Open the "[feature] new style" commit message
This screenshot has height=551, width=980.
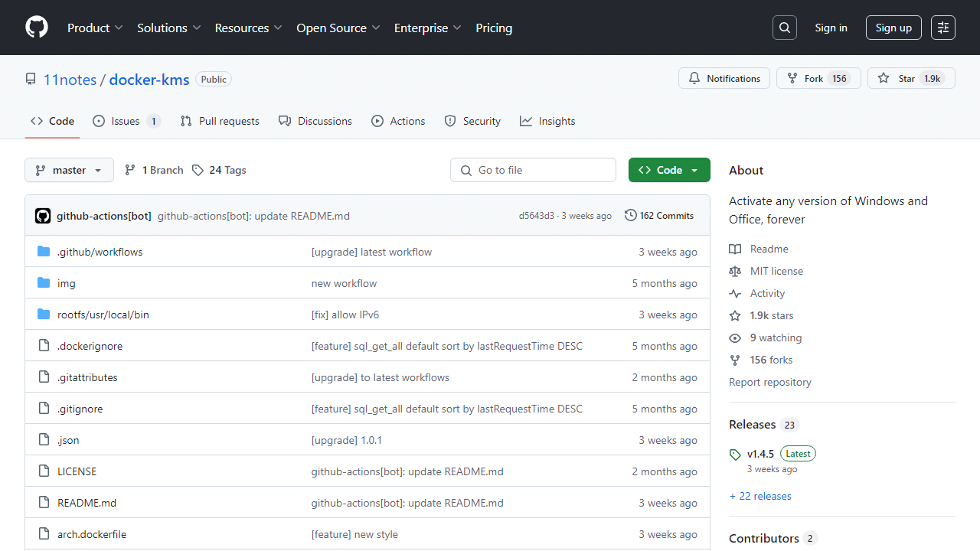pos(354,534)
